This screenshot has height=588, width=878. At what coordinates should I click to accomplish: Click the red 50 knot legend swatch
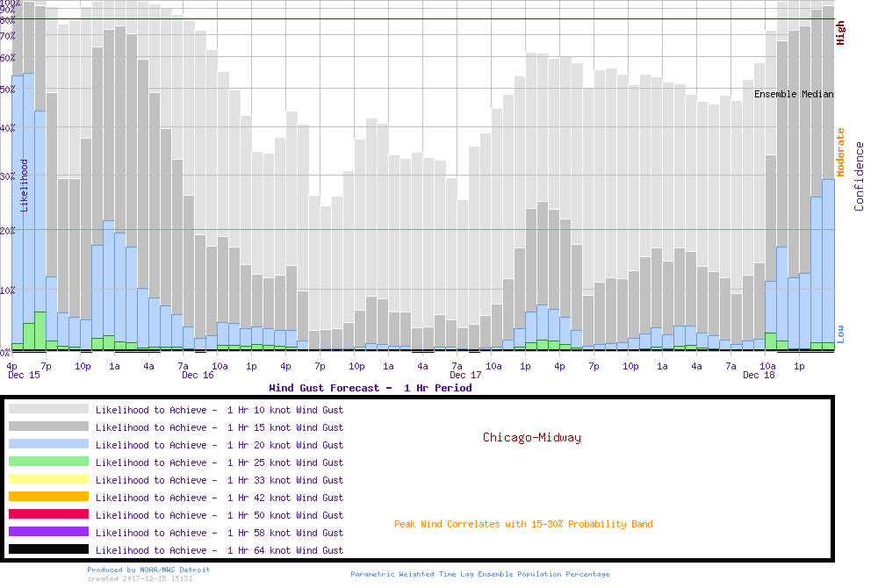tap(48, 514)
